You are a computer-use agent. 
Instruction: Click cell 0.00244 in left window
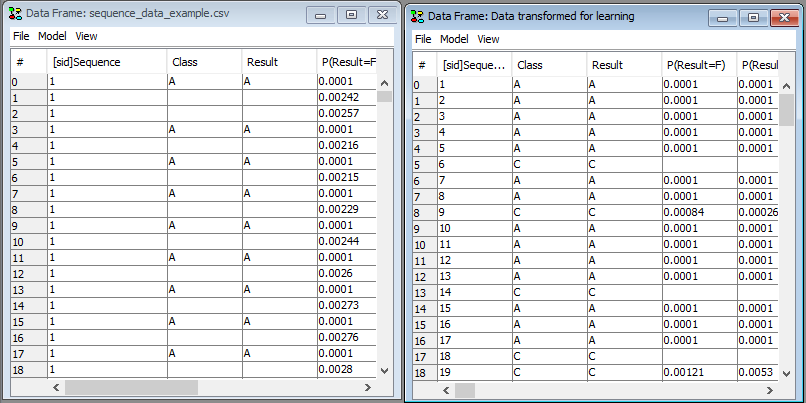click(x=346, y=242)
